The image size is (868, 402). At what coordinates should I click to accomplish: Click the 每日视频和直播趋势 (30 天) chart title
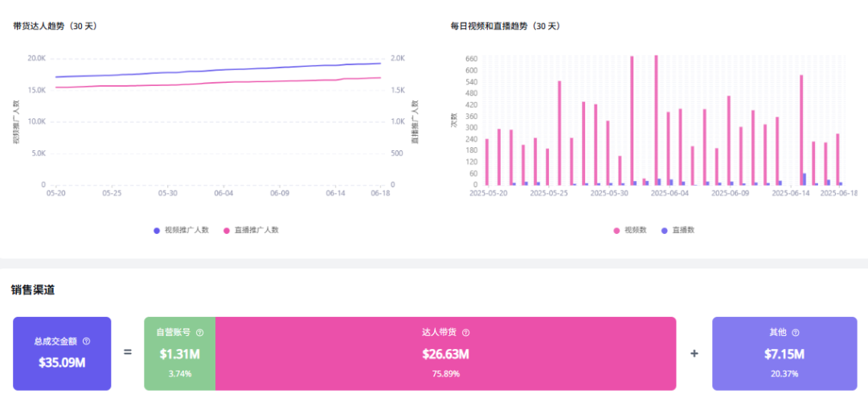506,26
